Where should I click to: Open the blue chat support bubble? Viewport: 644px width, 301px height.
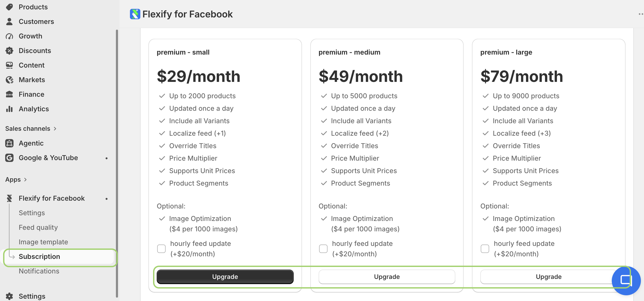(626, 280)
